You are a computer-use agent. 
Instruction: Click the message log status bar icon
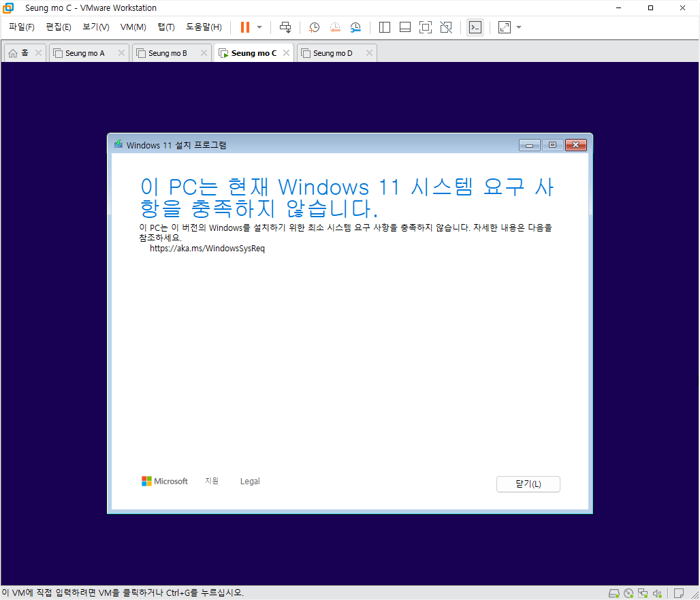point(679,593)
